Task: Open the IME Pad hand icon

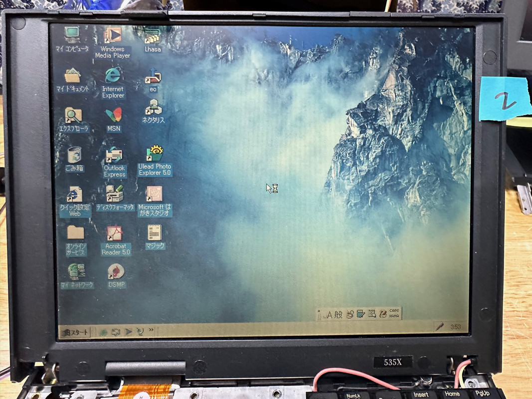Action: [x=350, y=314]
